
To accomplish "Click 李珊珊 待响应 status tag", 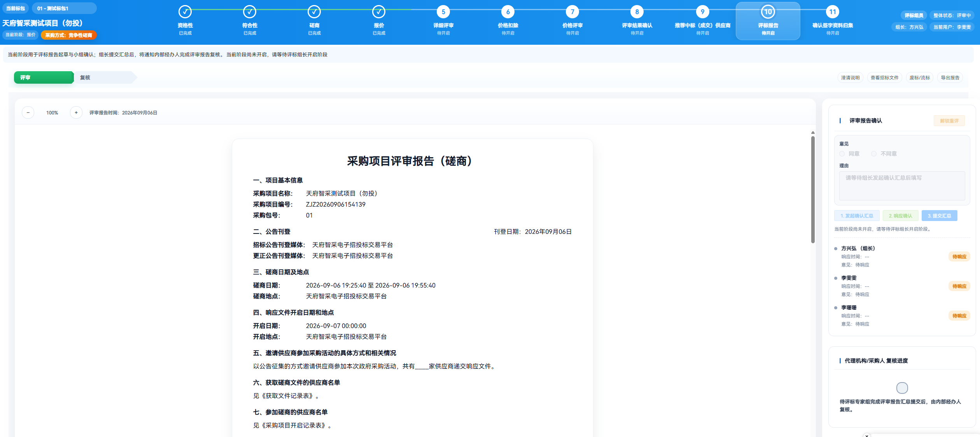I will pyautogui.click(x=959, y=316).
